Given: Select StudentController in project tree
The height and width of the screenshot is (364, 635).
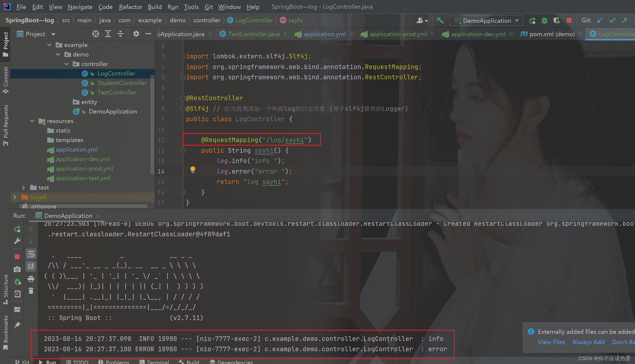Looking at the screenshot, I should (122, 83).
